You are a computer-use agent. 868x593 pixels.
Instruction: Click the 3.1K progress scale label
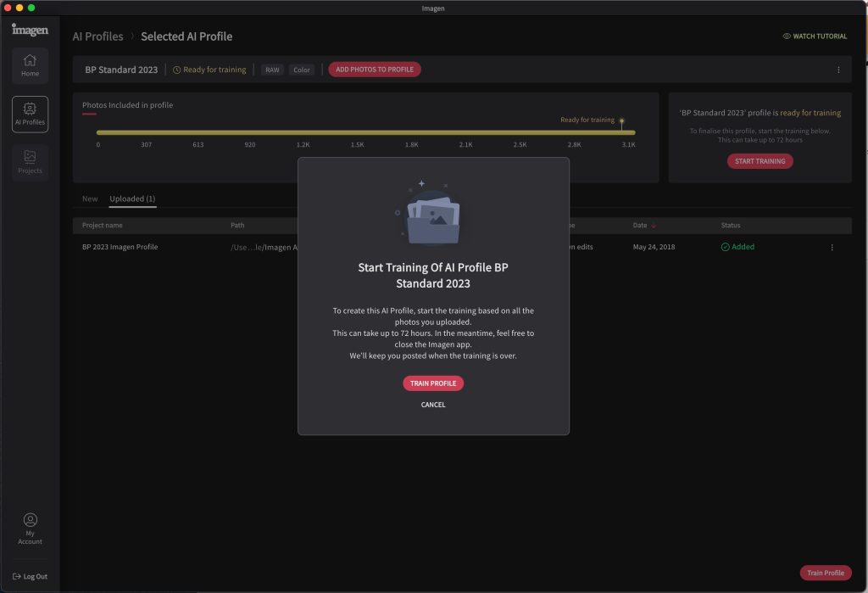(x=629, y=145)
